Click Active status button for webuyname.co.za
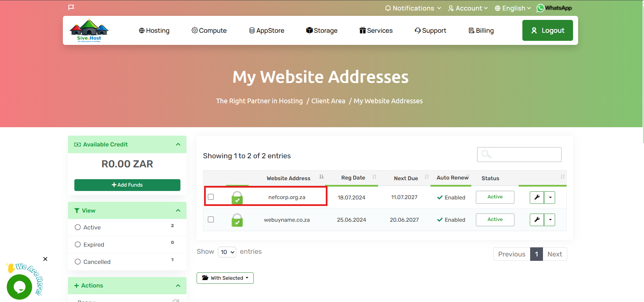644x302 pixels. pos(495,220)
